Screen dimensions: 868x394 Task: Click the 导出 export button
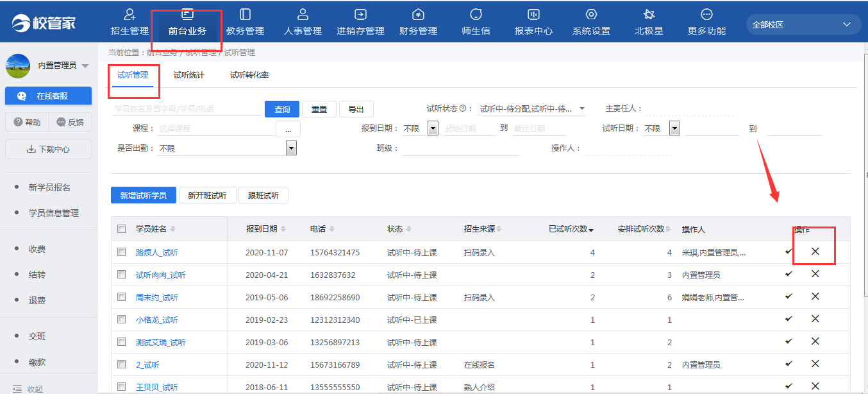[x=356, y=109]
